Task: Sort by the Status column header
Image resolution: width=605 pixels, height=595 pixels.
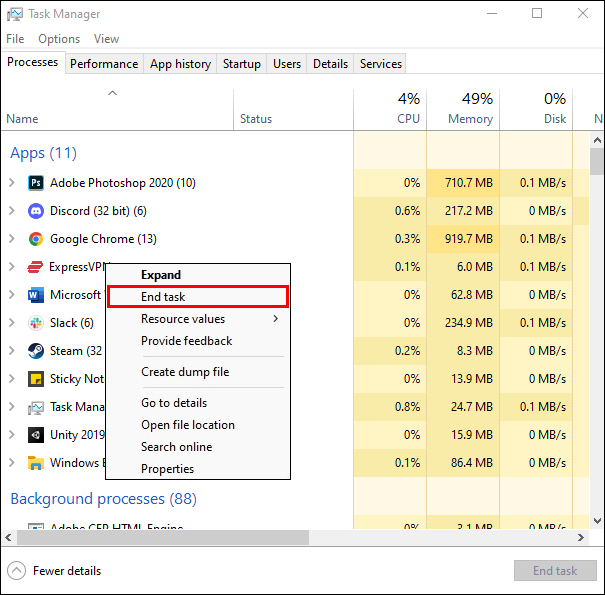Action: 293,110
